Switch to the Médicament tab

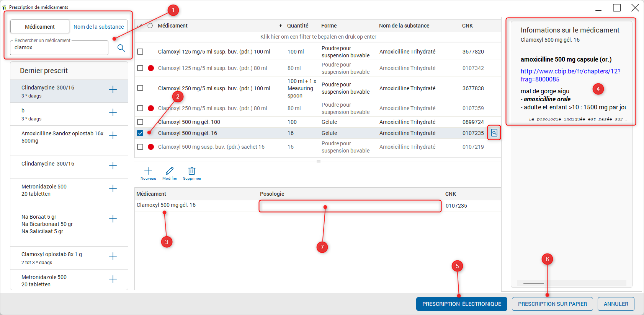pyautogui.click(x=40, y=27)
